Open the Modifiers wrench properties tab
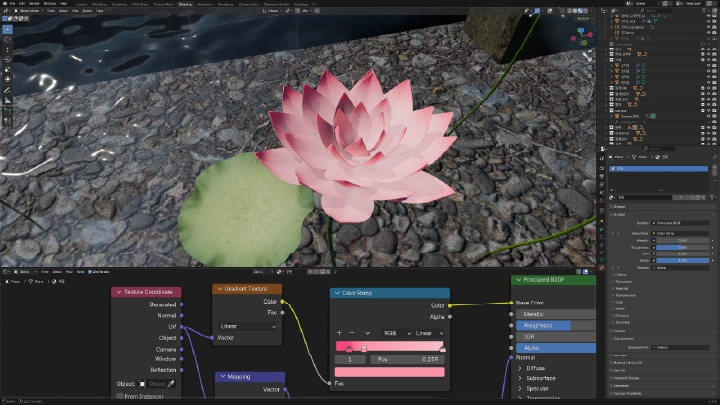The width and height of the screenshot is (720, 405). (602, 229)
